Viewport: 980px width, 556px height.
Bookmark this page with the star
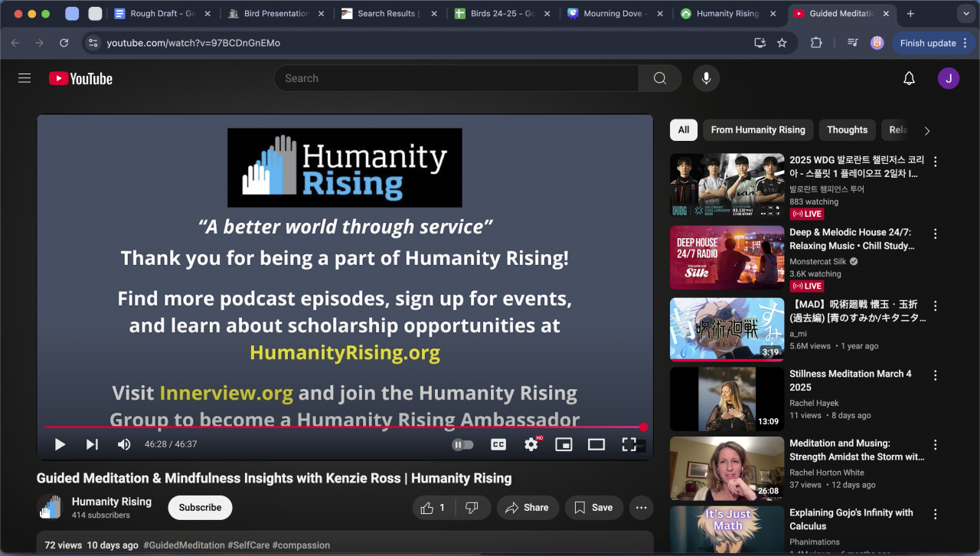[x=782, y=43]
